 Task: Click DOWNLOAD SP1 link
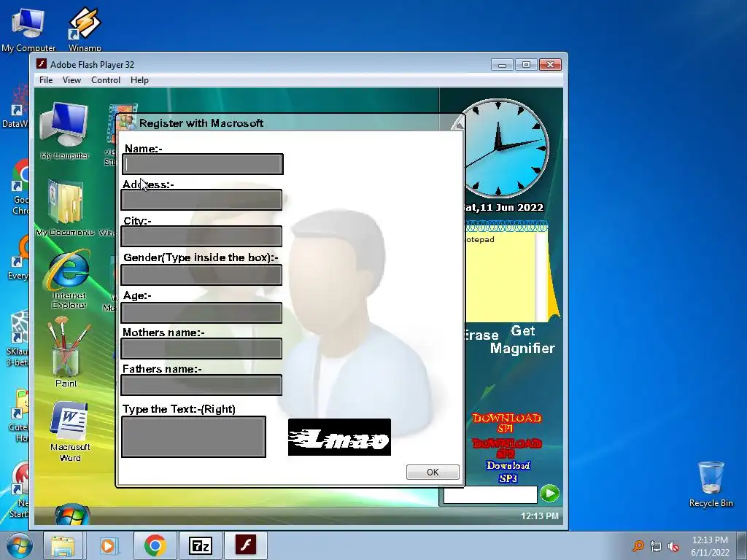(506, 423)
